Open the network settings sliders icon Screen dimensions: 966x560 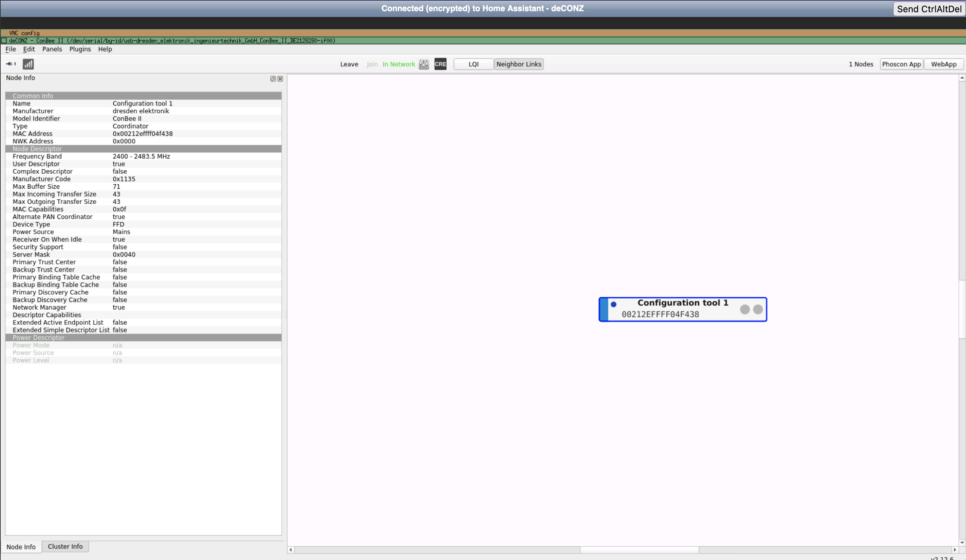point(424,64)
